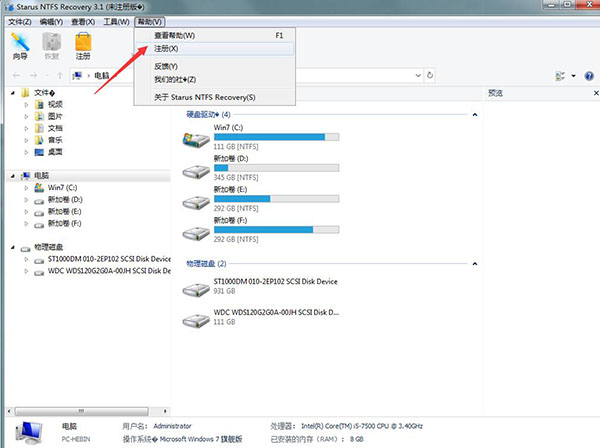Open the blue help question icon
Viewport: 600px width, 448px height.
coord(589,76)
